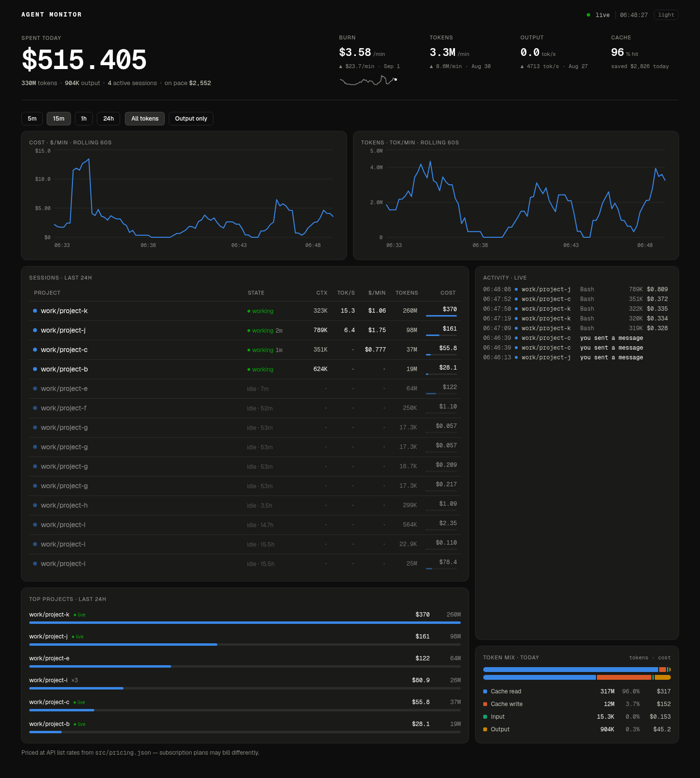Viewport: 700px width, 778px height.
Task: Click the green Input swatch
Action: pyautogui.click(x=485, y=717)
